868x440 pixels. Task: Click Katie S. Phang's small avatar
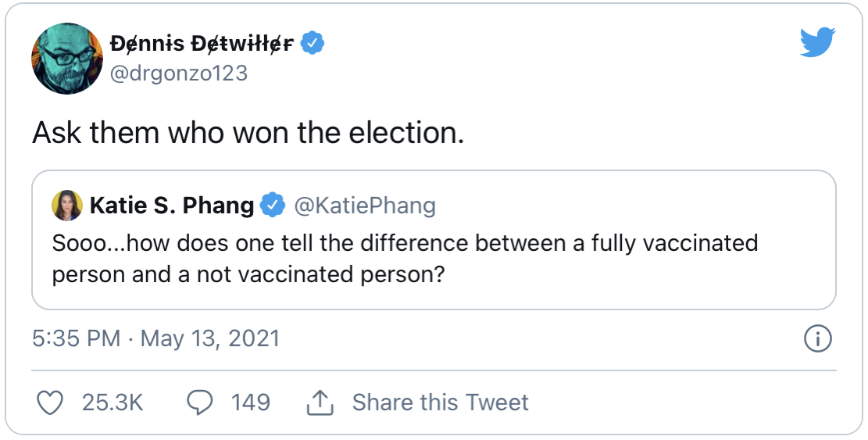[x=67, y=206]
